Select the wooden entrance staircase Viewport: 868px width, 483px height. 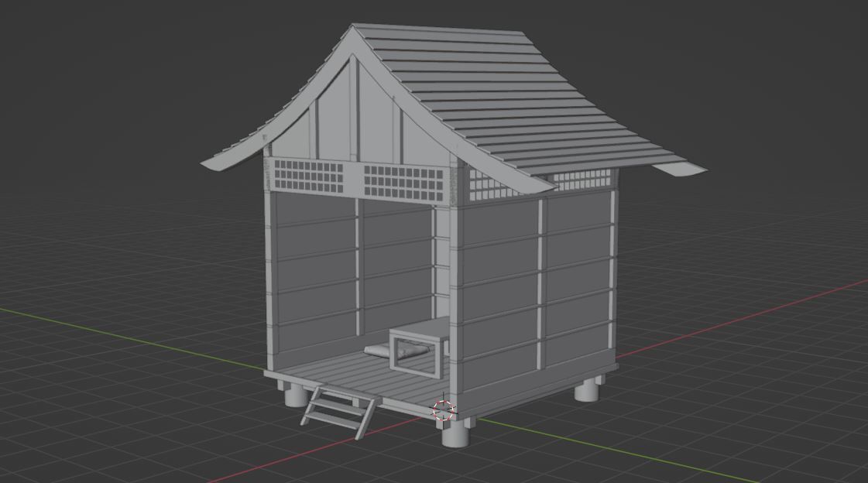(x=339, y=411)
